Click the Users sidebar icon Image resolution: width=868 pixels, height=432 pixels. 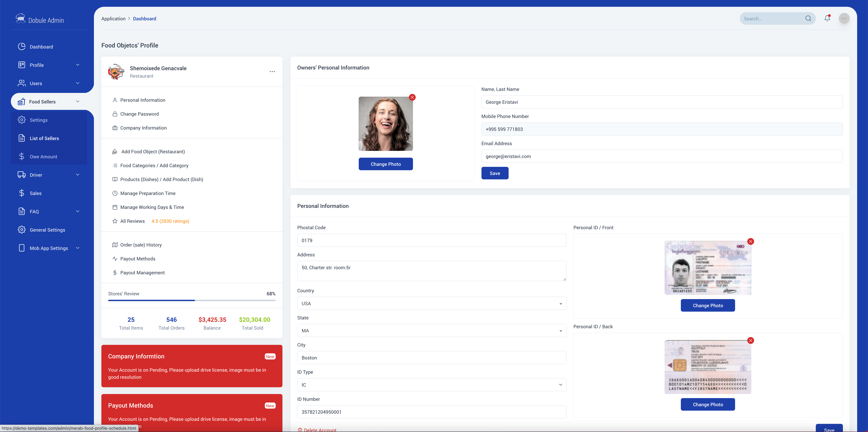(x=22, y=83)
